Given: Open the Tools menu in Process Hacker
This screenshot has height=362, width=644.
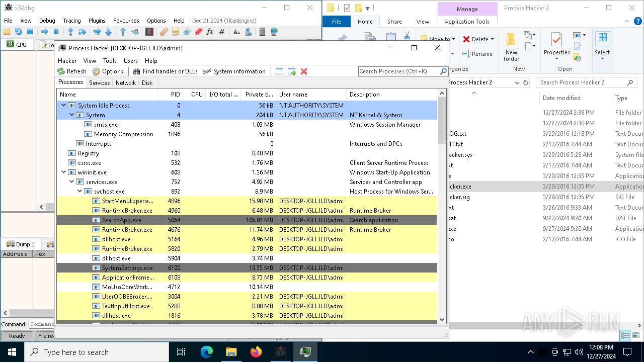Looking at the screenshot, I should tap(110, 60).
